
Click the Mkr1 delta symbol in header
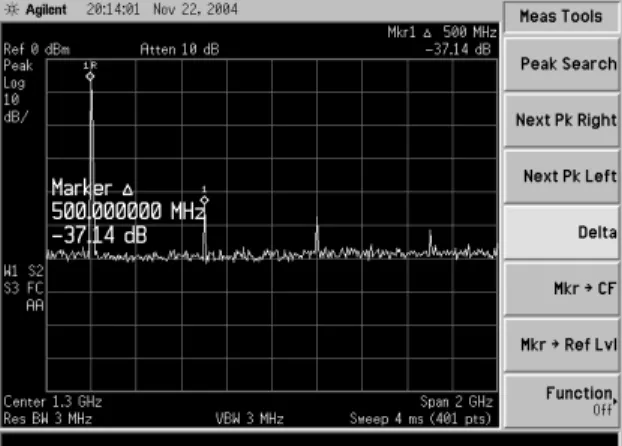pos(427,33)
